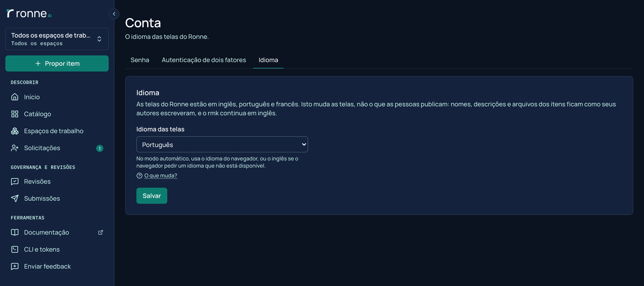Click the help icon beside O que muda?
Image resolution: width=644 pixels, height=286 pixels.
[x=140, y=176]
